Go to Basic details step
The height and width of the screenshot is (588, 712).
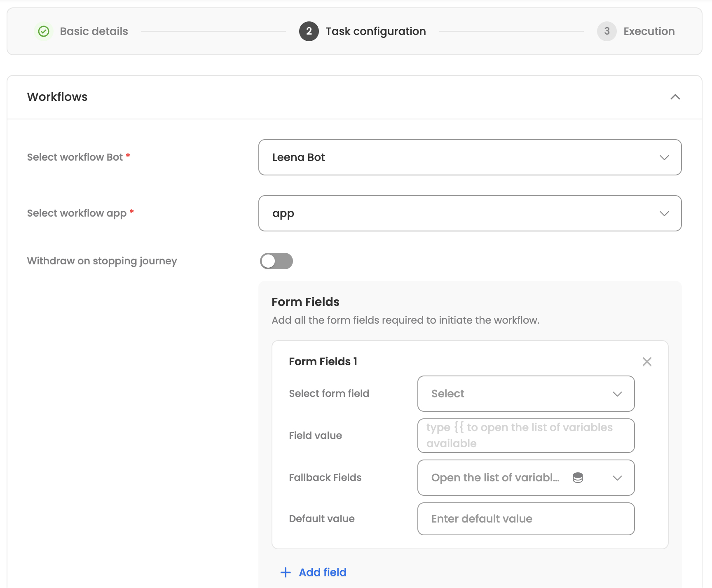94,31
